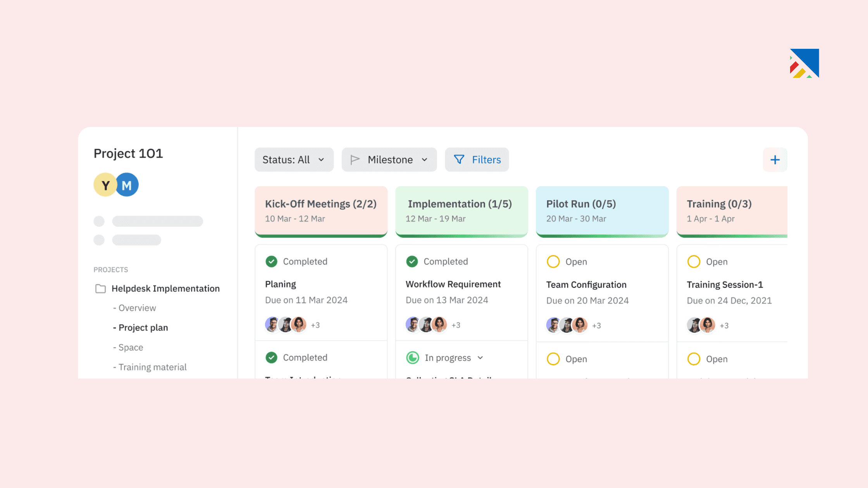
Task: Toggle the Completed check on Team Introduction card
Action: 272,357
